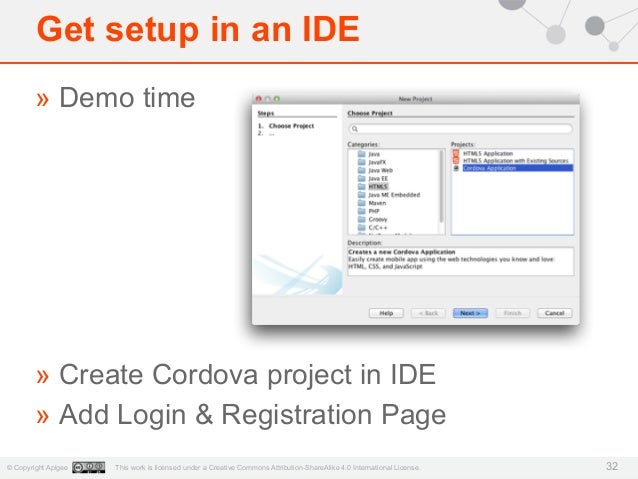638x479 pixels.
Task: Click the Description text box
Action: [x=461, y=261]
